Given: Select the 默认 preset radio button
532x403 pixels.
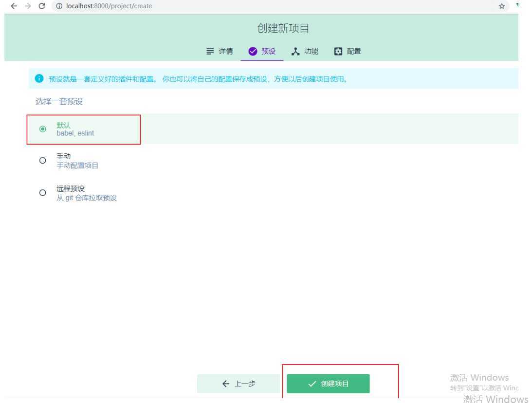Looking at the screenshot, I should [x=42, y=129].
